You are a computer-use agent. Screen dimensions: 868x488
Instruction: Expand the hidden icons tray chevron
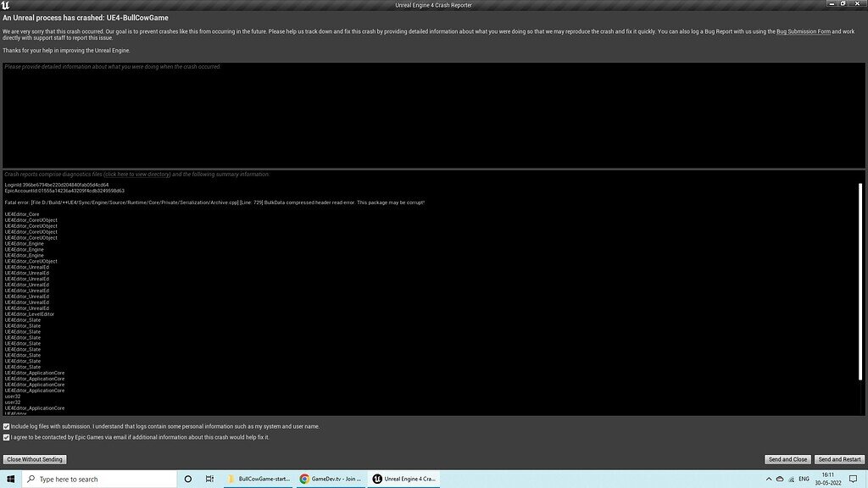click(768, 479)
